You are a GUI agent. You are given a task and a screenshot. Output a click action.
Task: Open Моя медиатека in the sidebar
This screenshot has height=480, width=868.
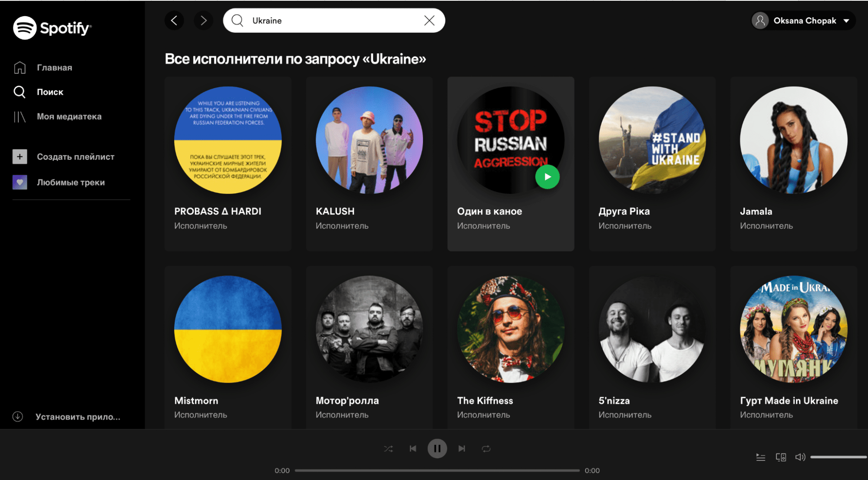coord(69,116)
